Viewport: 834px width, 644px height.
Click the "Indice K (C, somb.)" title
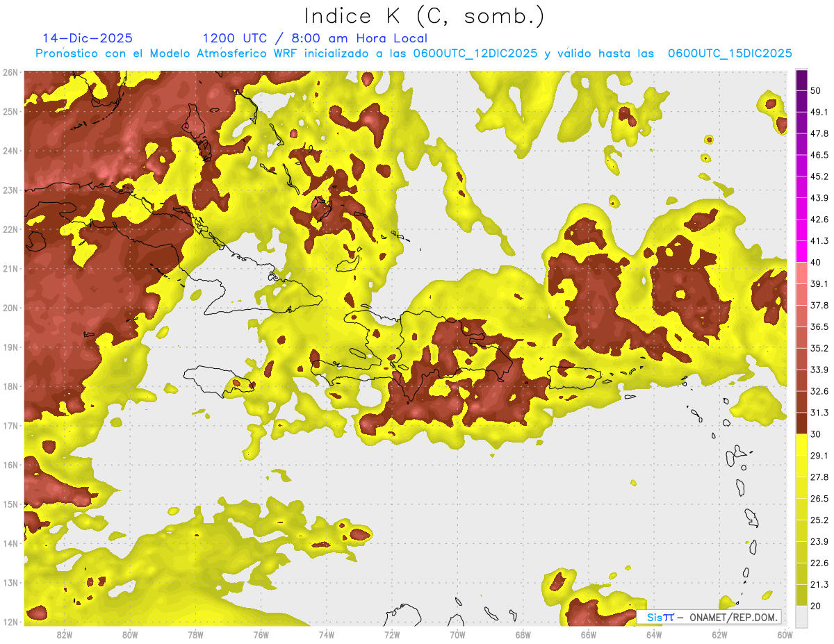click(x=424, y=16)
